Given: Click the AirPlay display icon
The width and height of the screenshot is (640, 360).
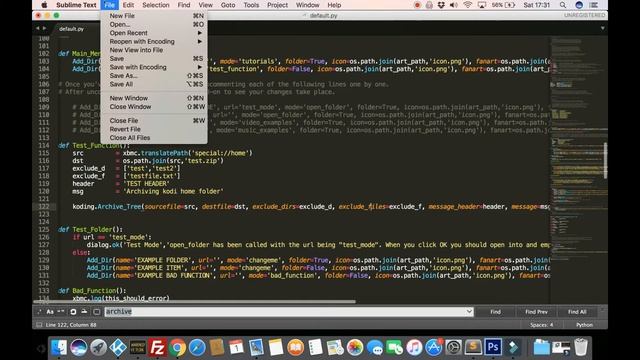Looking at the screenshot, I should click(x=482, y=5).
